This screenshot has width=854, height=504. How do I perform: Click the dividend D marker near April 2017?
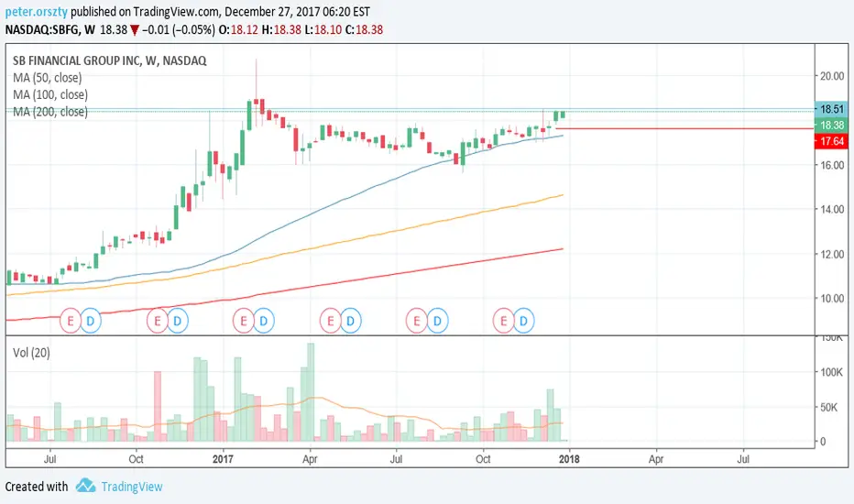350,321
